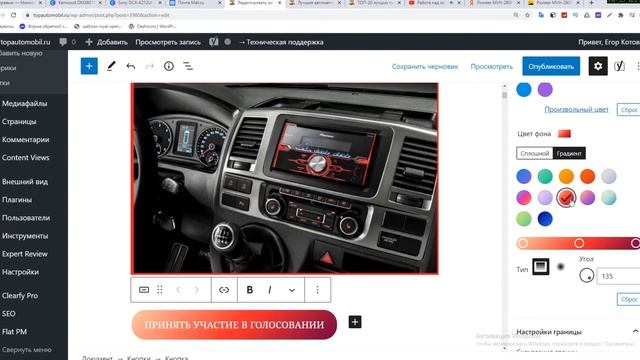
Task: Select the pale lavender gradient swatch
Action: (545, 198)
